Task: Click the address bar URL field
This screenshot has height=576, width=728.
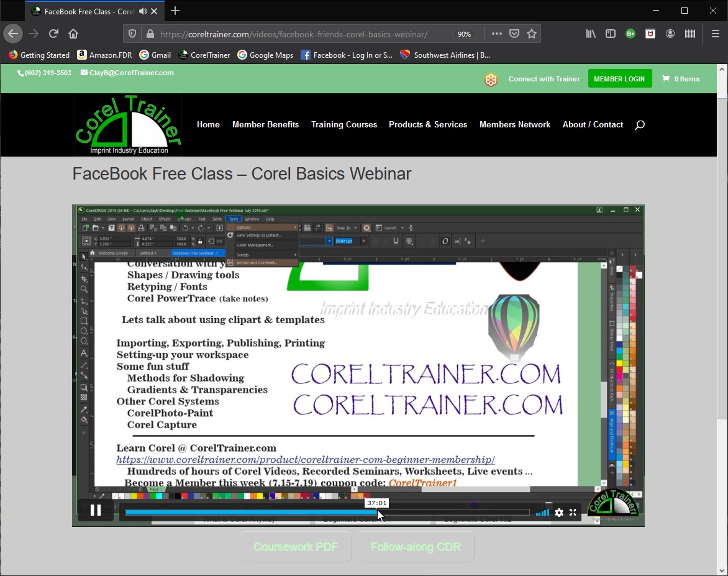Action: [x=293, y=34]
